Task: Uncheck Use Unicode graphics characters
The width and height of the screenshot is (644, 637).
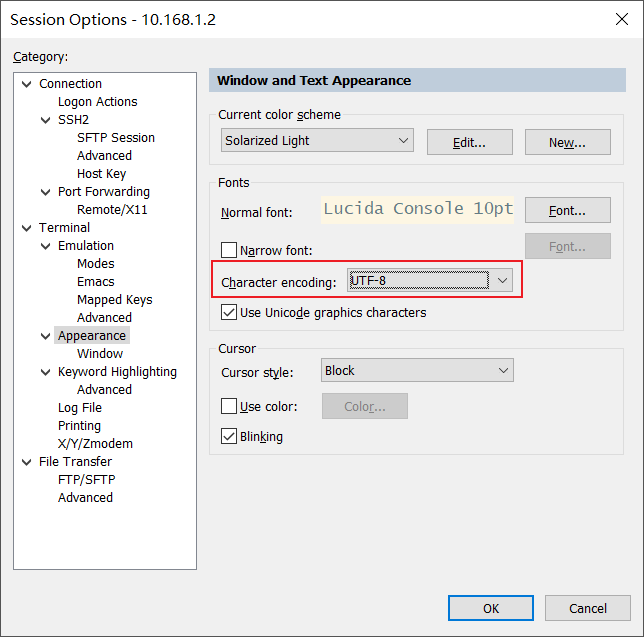Action: pyautogui.click(x=229, y=313)
